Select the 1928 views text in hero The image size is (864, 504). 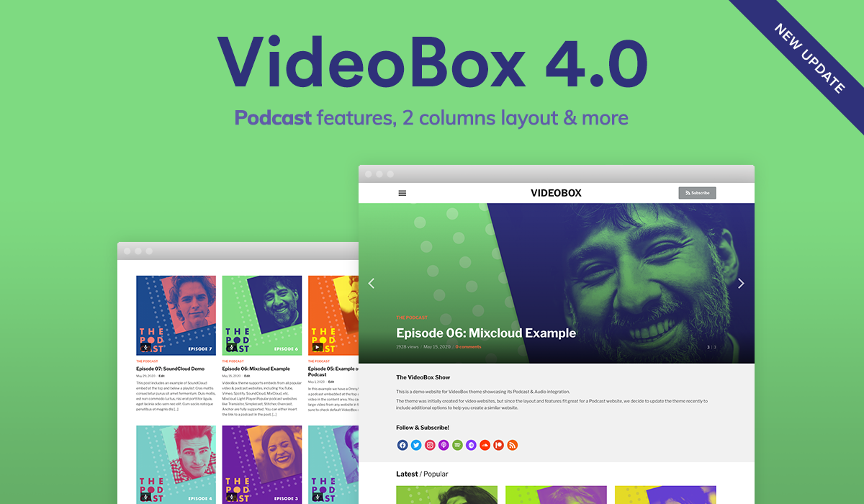tap(407, 347)
